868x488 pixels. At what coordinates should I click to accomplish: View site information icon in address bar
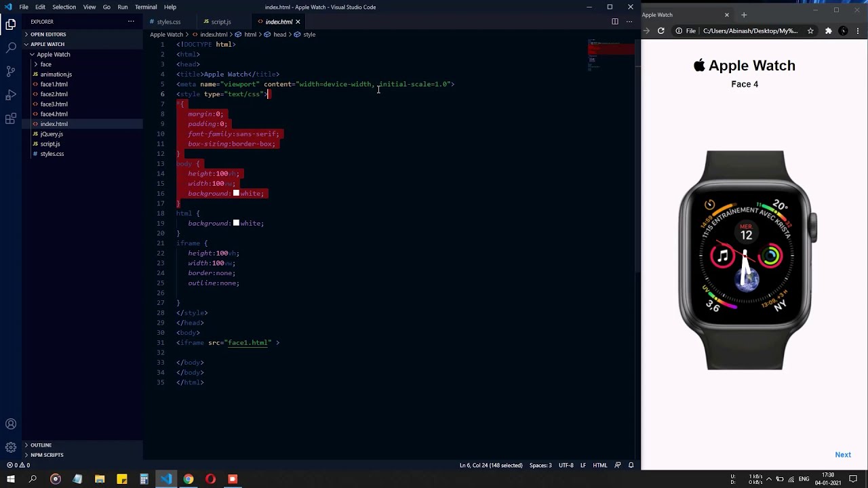pos(679,30)
